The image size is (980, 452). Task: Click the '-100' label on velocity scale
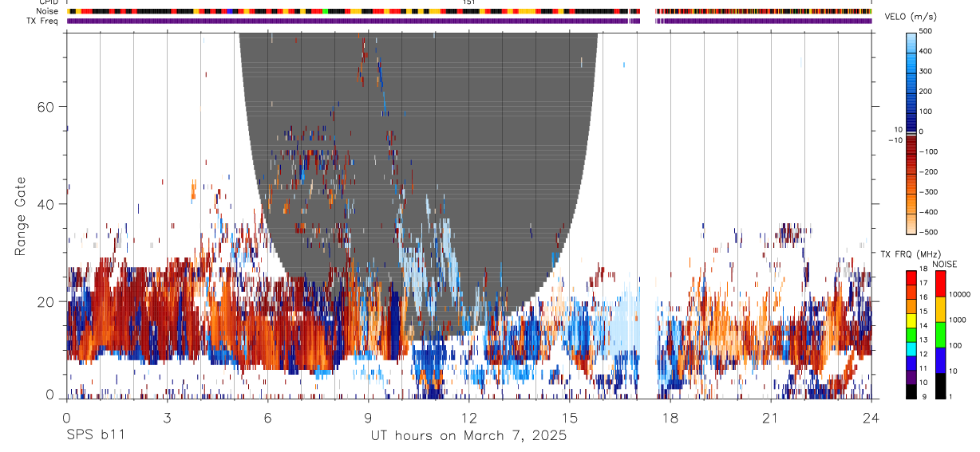click(x=927, y=151)
